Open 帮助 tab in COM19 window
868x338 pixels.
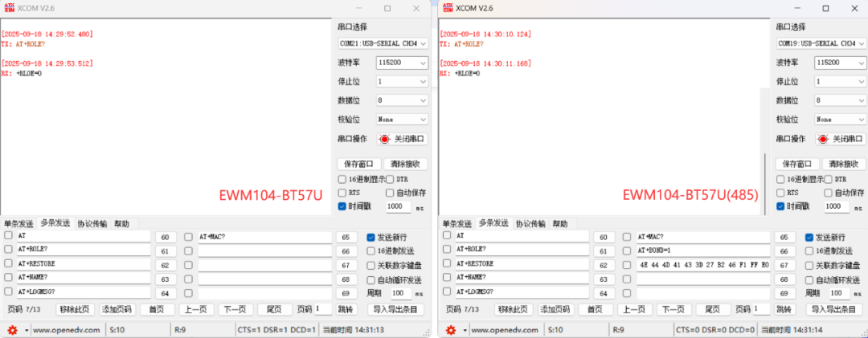(x=559, y=224)
